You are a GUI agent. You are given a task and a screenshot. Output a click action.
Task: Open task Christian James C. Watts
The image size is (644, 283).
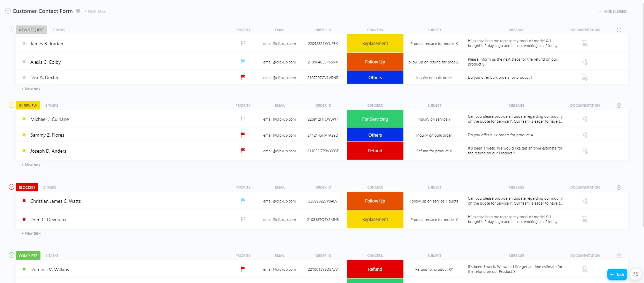(55, 201)
